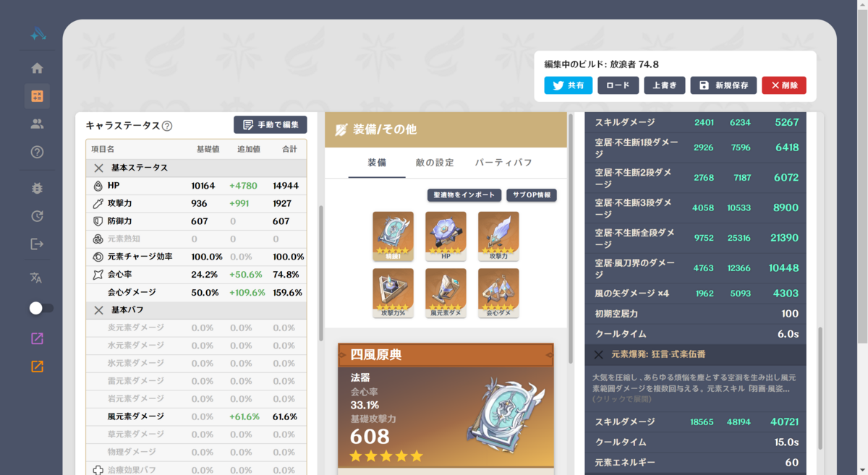868x475 pixels.
Task: Click the logout/export icon in sidebar
Action: 37,244
